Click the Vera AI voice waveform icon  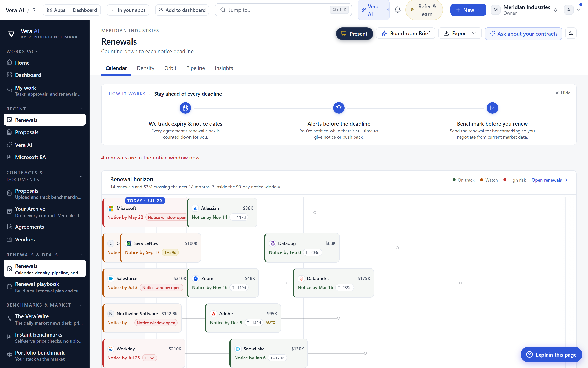(388, 10)
